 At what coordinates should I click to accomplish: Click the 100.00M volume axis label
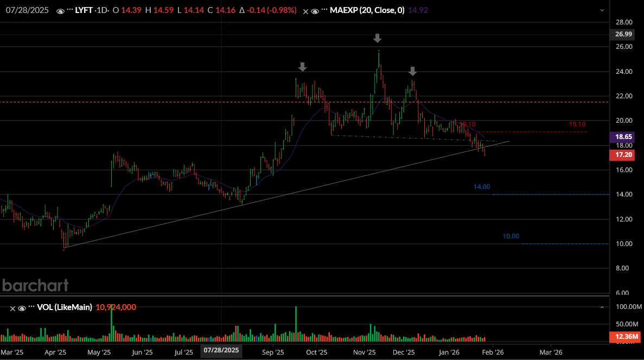point(629,307)
